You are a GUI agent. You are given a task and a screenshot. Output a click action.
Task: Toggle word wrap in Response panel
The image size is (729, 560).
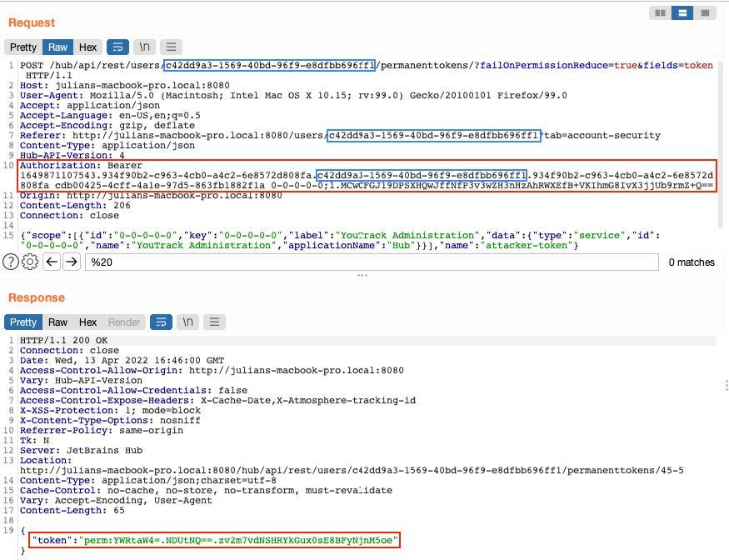pyautogui.click(x=161, y=322)
